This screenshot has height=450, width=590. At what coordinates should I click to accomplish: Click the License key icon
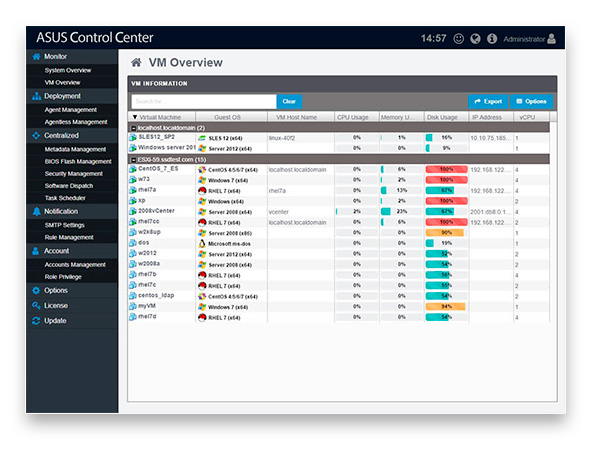[x=36, y=306]
